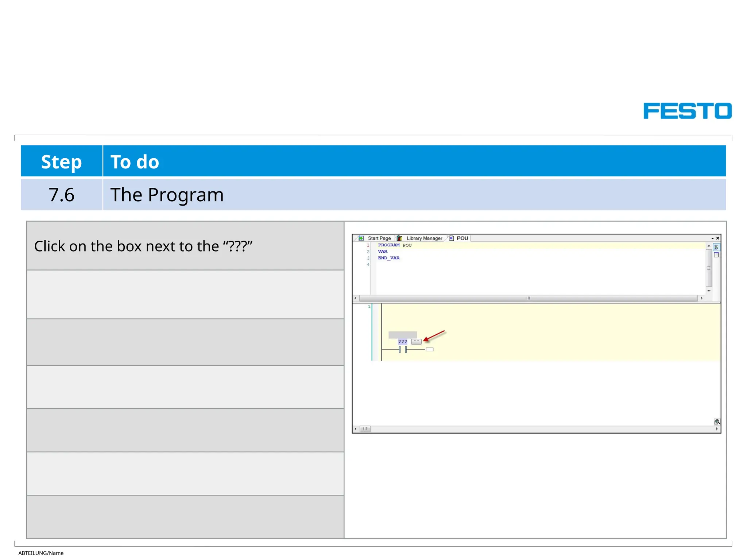
Task: Click the ladder editor horizontal scrollbar thumb
Action: point(365,429)
